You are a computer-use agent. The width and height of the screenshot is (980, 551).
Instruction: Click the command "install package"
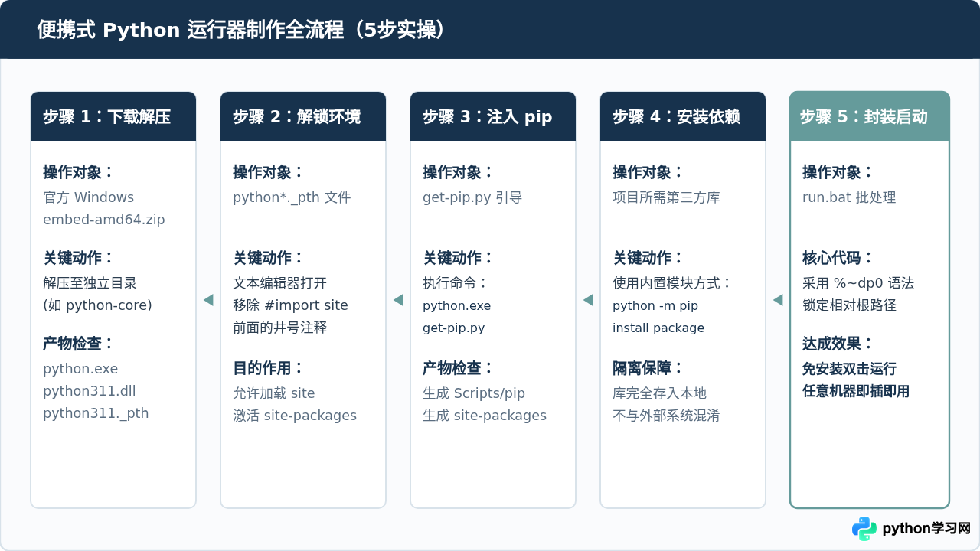(658, 328)
